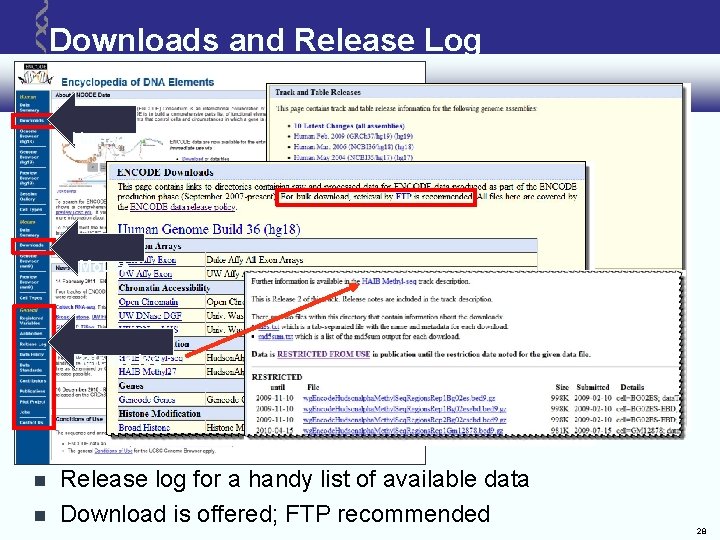Click the ENCODE logo on the portal page

coord(35,75)
